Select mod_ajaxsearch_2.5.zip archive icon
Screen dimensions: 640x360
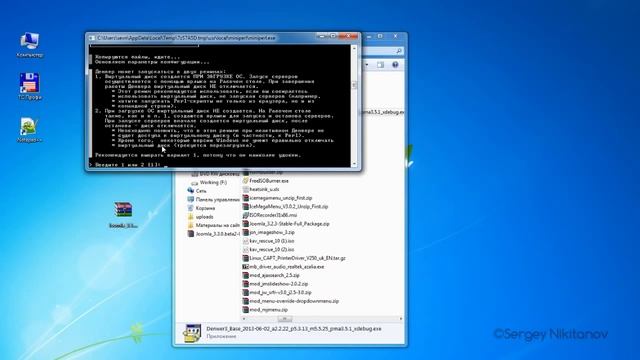click(x=245, y=275)
